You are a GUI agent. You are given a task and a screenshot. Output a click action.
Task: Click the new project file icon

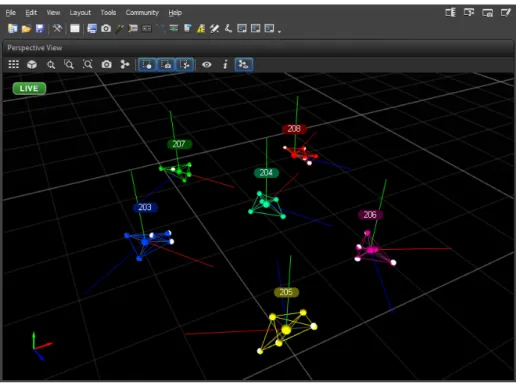pos(13,29)
